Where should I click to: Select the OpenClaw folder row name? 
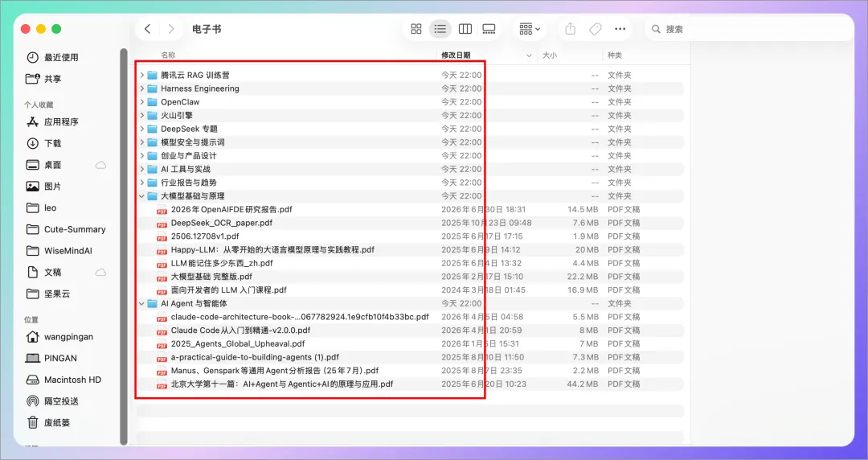pyautogui.click(x=181, y=102)
